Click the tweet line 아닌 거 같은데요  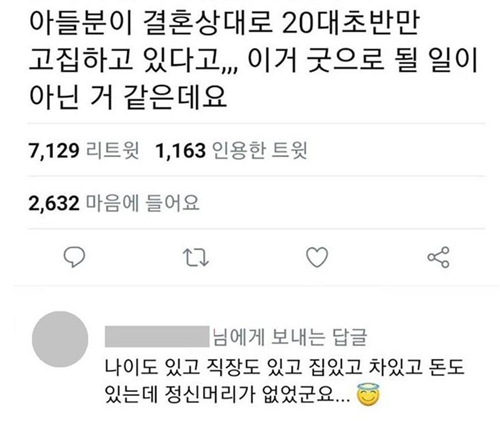[129, 97]
